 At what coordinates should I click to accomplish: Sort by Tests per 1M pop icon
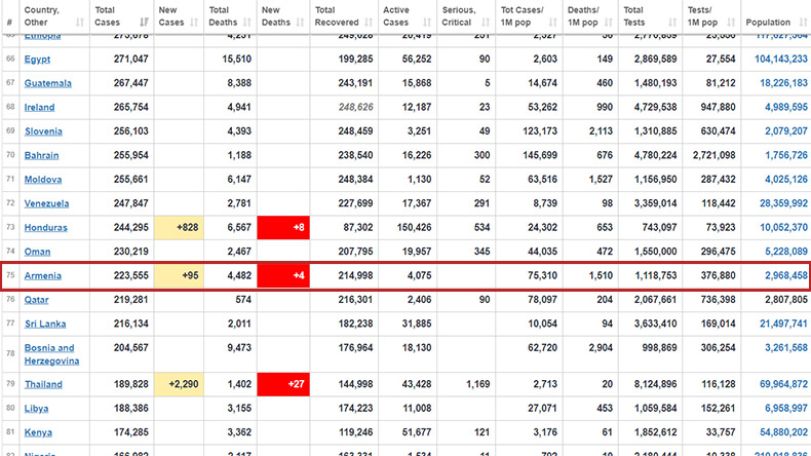tap(731, 22)
